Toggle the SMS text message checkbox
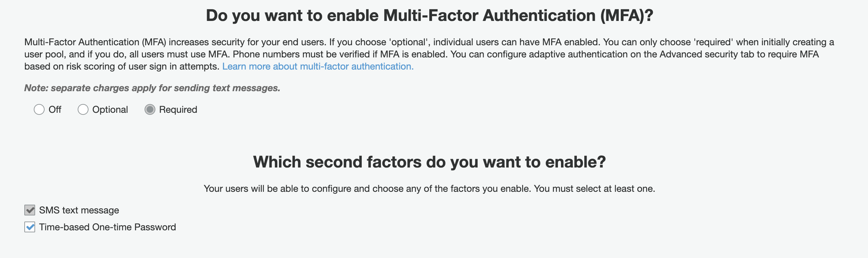This screenshot has height=258, width=868. [x=30, y=210]
